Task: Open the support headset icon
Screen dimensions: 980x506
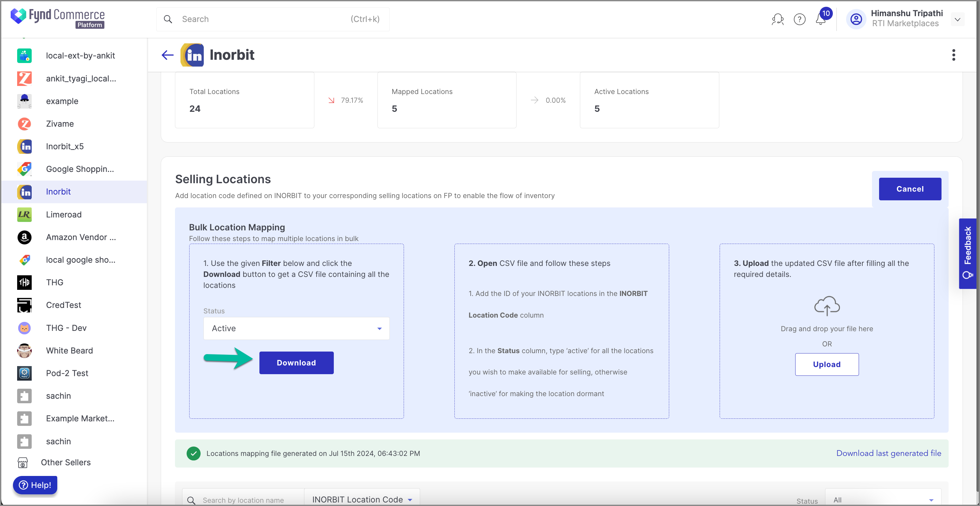Action: tap(778, 19)
